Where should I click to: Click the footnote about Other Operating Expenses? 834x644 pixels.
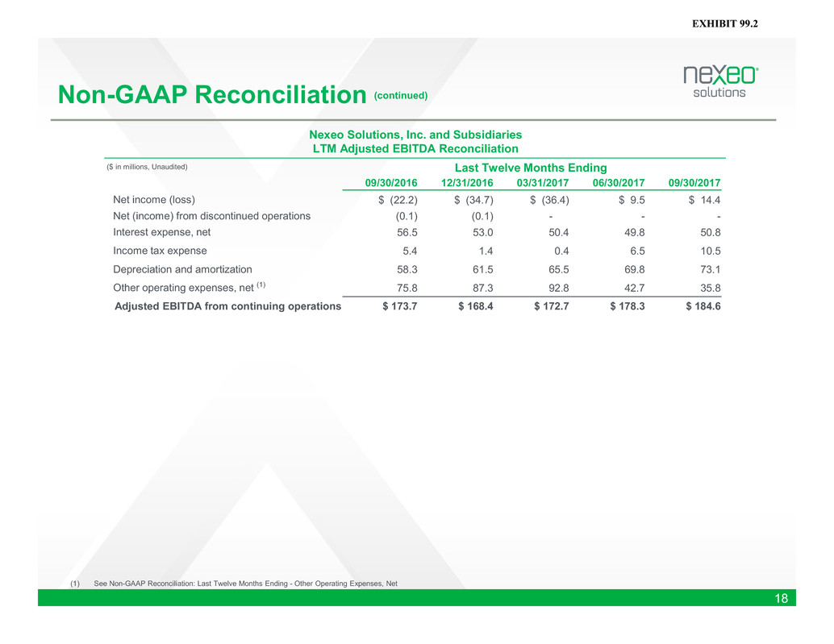tap(245, 583)
